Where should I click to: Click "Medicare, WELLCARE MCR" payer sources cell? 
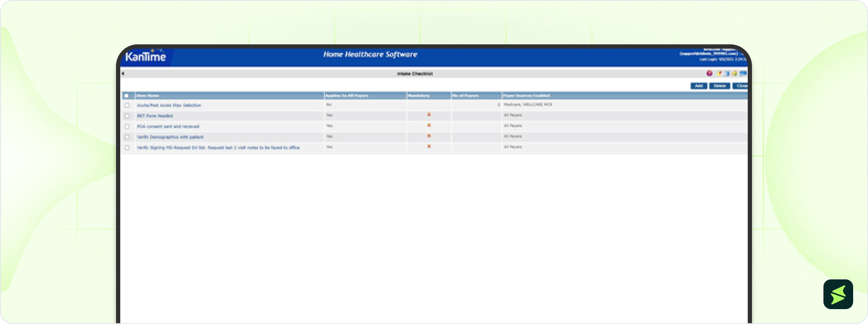[x=528, y=104]
